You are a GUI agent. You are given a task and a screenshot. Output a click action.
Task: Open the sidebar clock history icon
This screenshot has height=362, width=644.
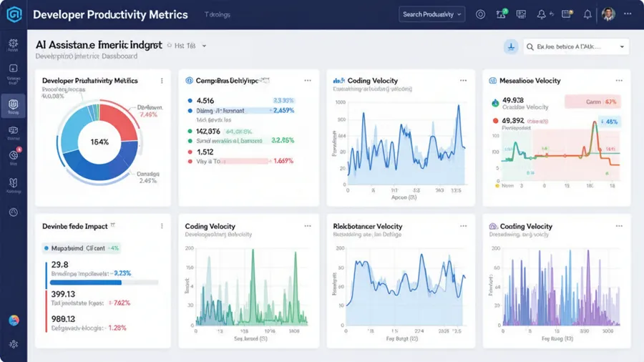14,212
